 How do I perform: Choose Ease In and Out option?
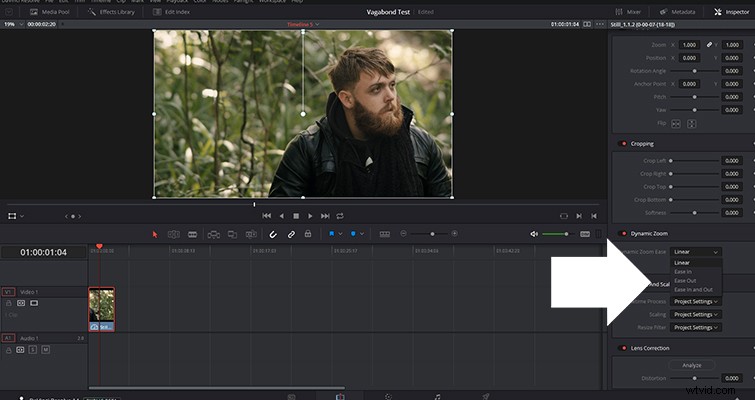pos(693,290)
